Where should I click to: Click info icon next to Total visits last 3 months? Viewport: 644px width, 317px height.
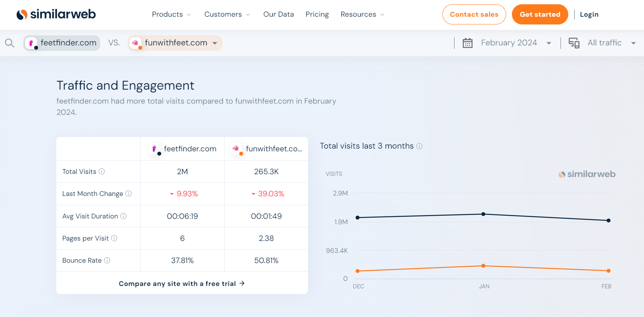[x=419, y=146]
